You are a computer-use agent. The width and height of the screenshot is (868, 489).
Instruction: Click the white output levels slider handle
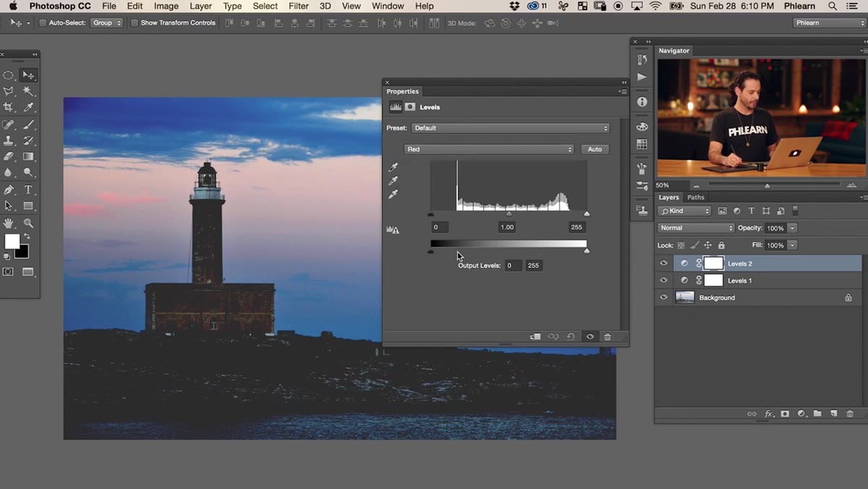[x=586, y=250]
